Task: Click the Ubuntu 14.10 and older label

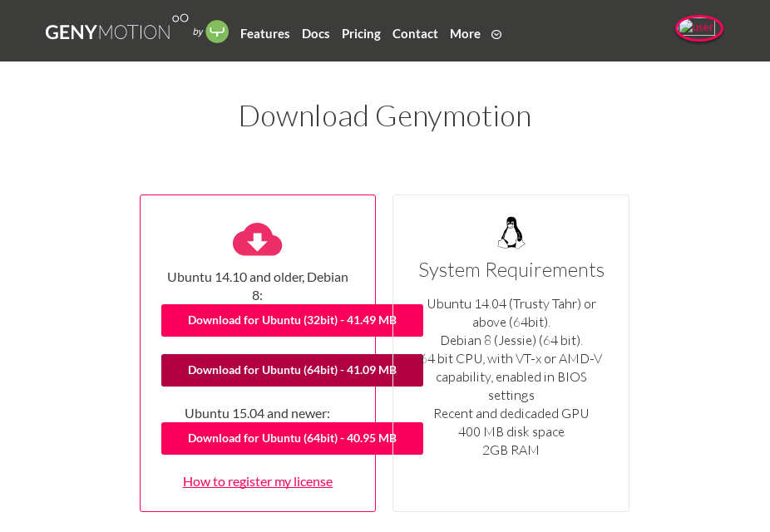Action: click(257, 286)
